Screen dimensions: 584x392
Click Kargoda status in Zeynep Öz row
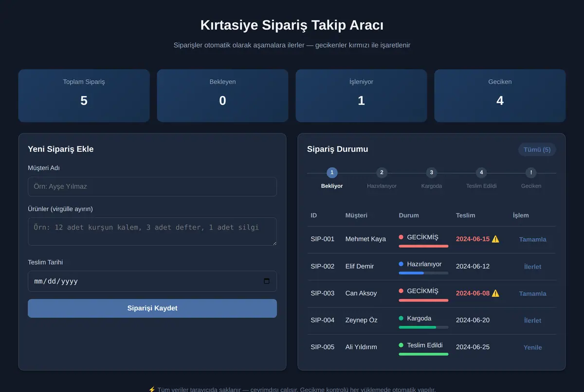(419, 318)
